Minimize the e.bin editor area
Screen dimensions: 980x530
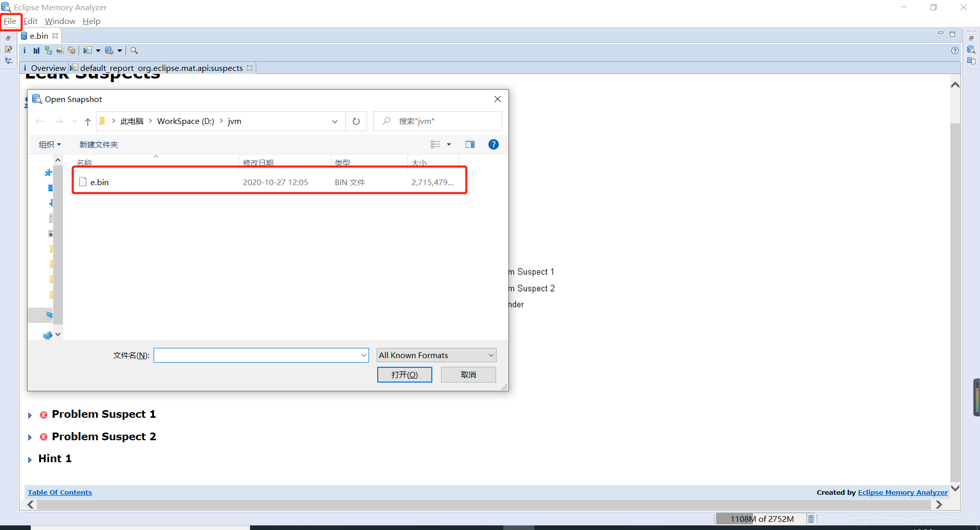(x=941, y=34)
